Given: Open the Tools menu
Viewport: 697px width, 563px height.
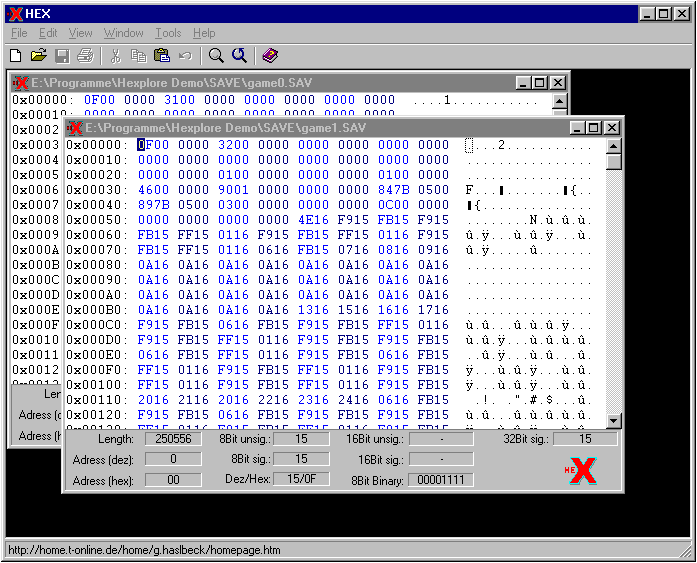Looking at the screenshot, I should [x=168, y=33].
